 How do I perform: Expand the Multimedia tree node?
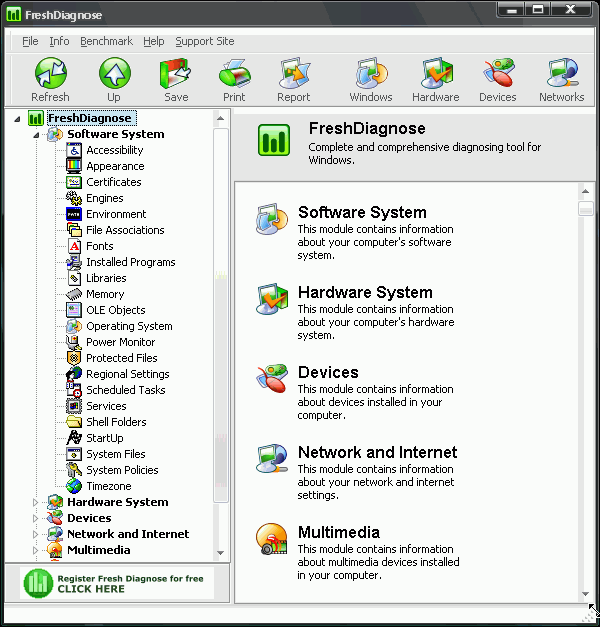tap(35, 550)
